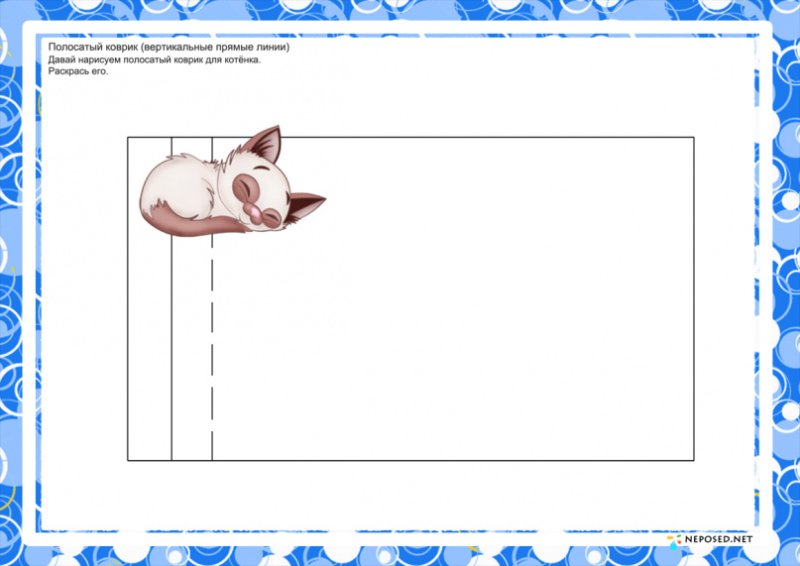Click the colorful NEPOSED logo icon
800x566 pixels.
(674, 541)
